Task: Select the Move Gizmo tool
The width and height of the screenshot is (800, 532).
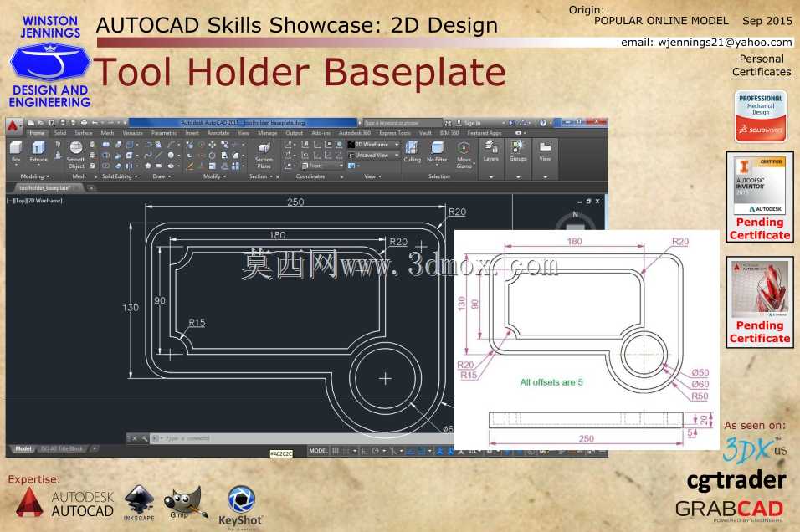Action: click(x=464, y=155)
